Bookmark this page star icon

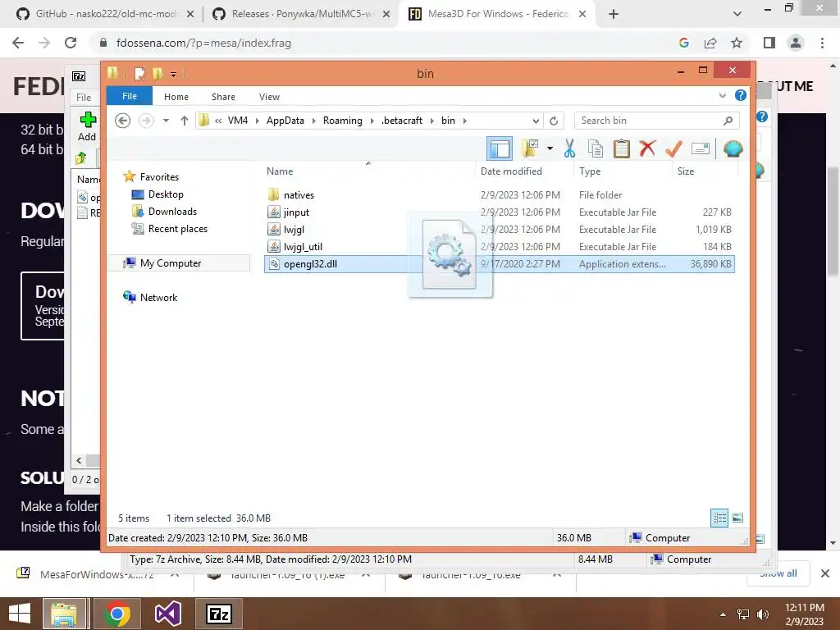737,43
